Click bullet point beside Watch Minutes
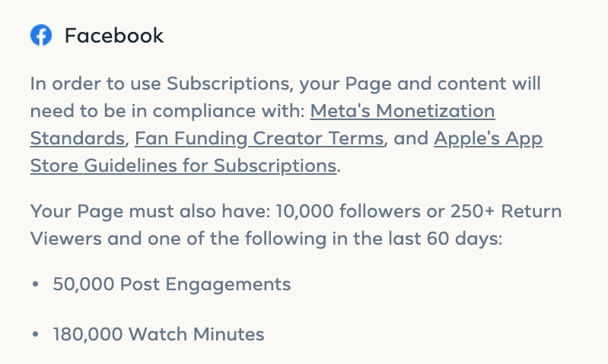Viewport: 608px width, 364px height. click(36, 334)
